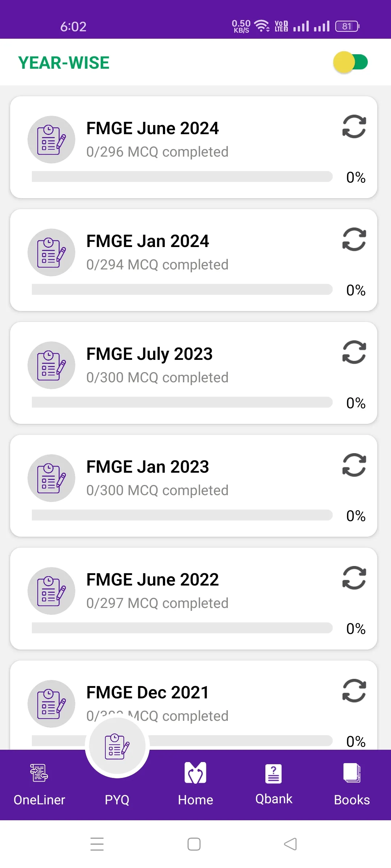
Task: Tap the FMGE July 2023 clipboard icon
Action: pos(51,365)
